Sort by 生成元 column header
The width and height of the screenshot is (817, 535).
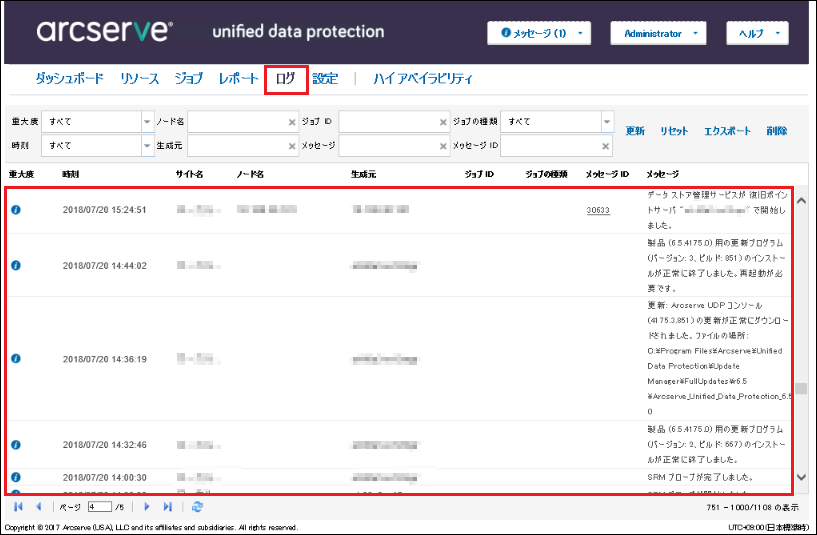click(363, 174)
